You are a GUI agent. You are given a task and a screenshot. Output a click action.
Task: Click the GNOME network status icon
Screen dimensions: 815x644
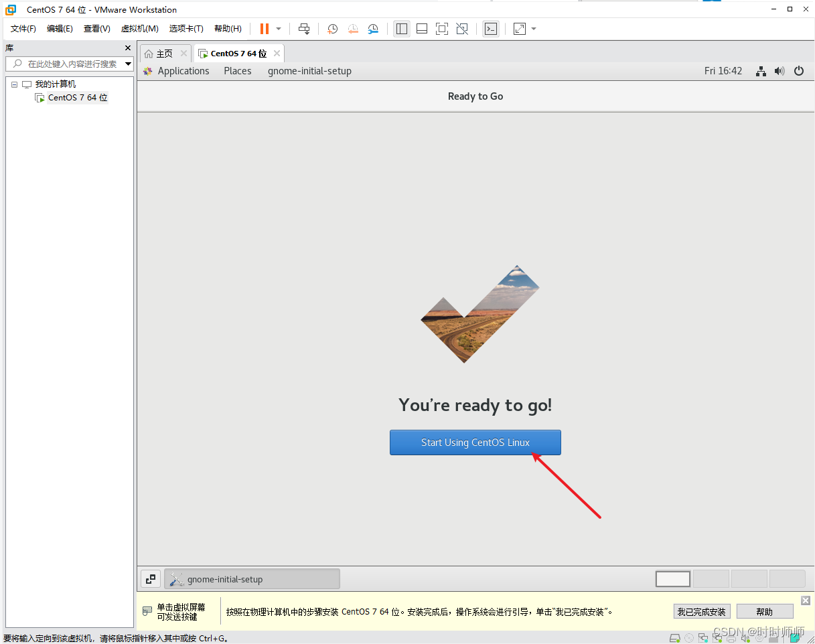[761, 71]
